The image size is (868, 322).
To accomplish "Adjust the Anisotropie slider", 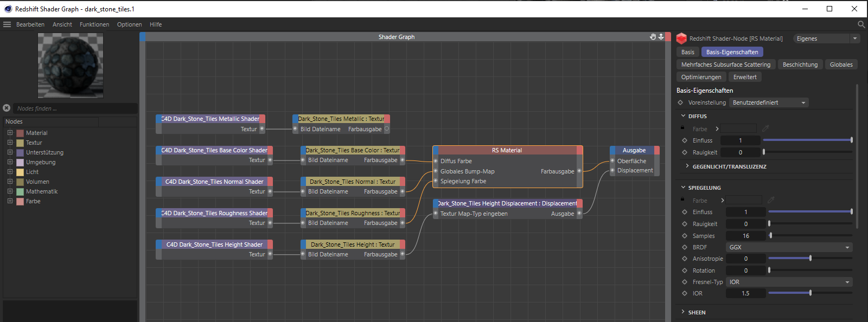I will (810, 259).
